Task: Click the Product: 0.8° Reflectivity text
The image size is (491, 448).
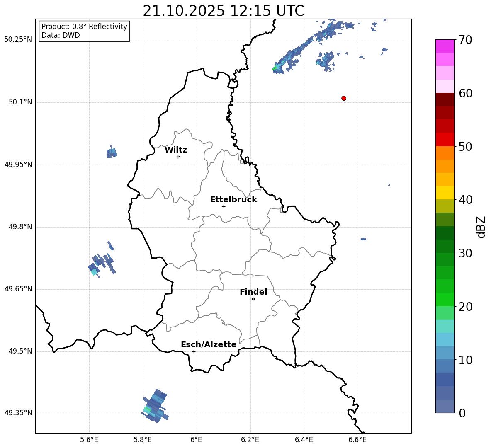Action: pyautogui.click(x=84, y=27)
